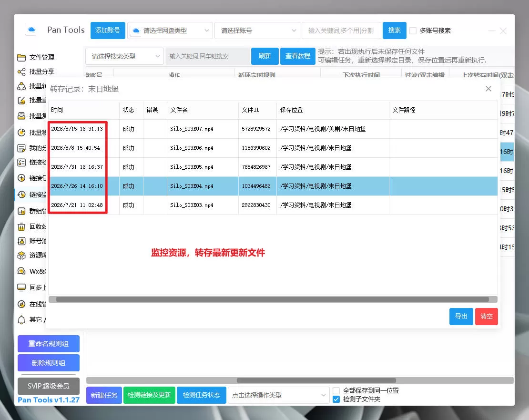Open the 请选择网盘类型 dropdown
Screen dimensions: 529x420
tap(170, 31)
